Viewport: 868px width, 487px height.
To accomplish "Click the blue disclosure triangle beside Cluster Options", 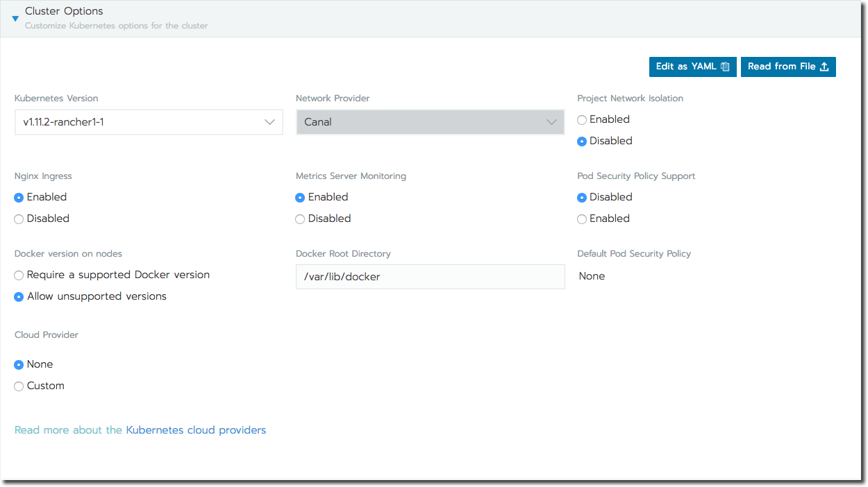I will pyautogui.click(x=14, y=19).
